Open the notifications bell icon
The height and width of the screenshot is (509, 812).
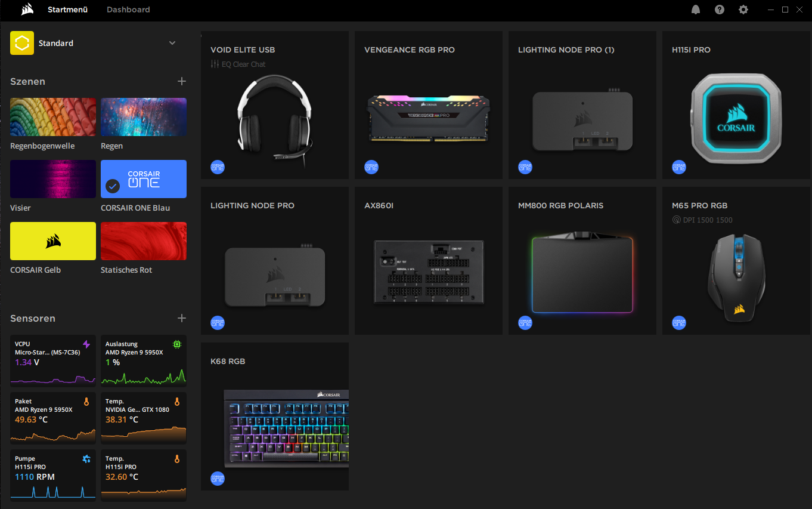point(695,10)
